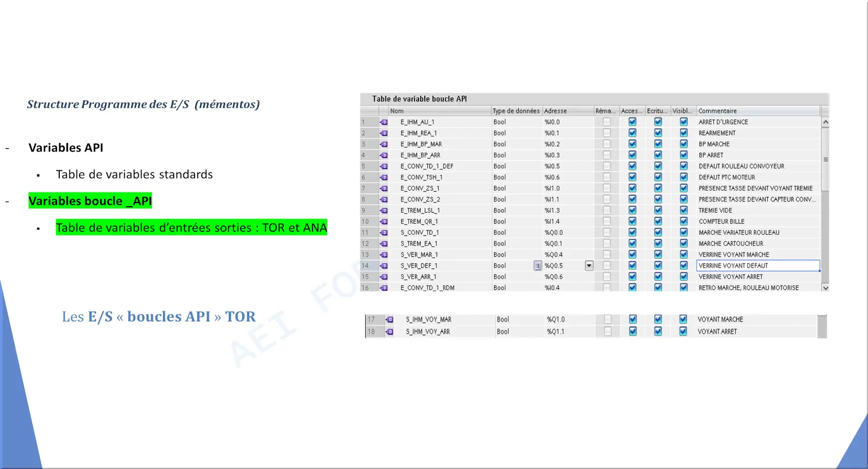
Task: Toggle Visible checkbox for S_VER_ARR_1
Action: coord(684,277)
